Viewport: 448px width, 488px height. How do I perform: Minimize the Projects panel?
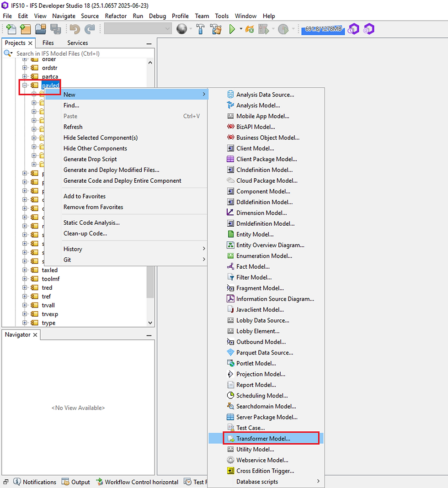(x=149, y=44)
